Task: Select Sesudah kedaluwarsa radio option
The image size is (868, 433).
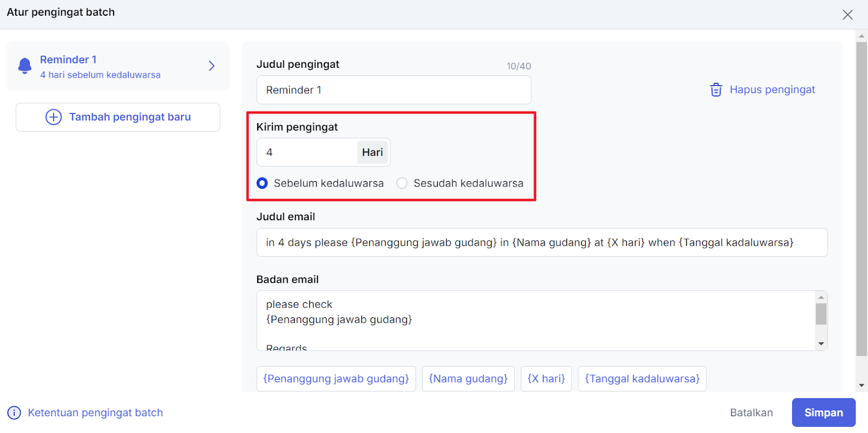Action: coord(402,183)
